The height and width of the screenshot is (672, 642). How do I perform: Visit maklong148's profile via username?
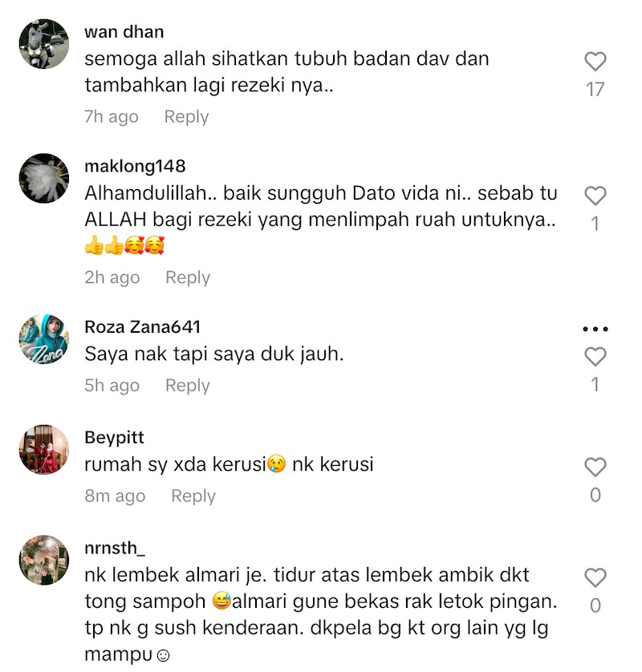[x=135, y=166]
